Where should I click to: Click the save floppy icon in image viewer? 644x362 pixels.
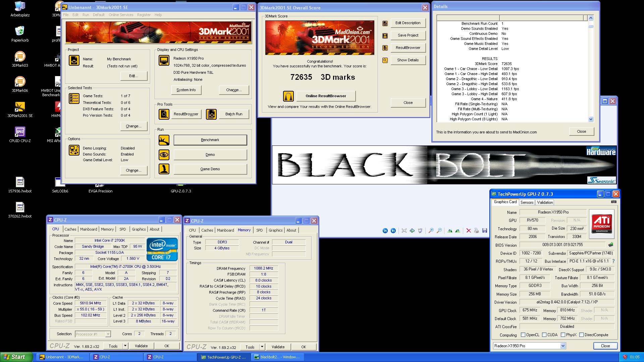pos(485,231)
